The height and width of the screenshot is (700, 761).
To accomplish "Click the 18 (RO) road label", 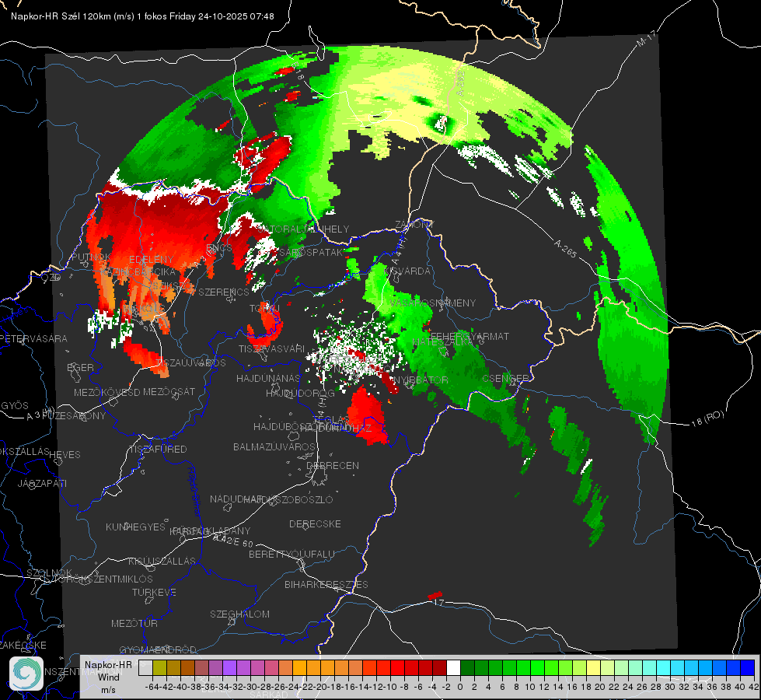I will point(707,418).
